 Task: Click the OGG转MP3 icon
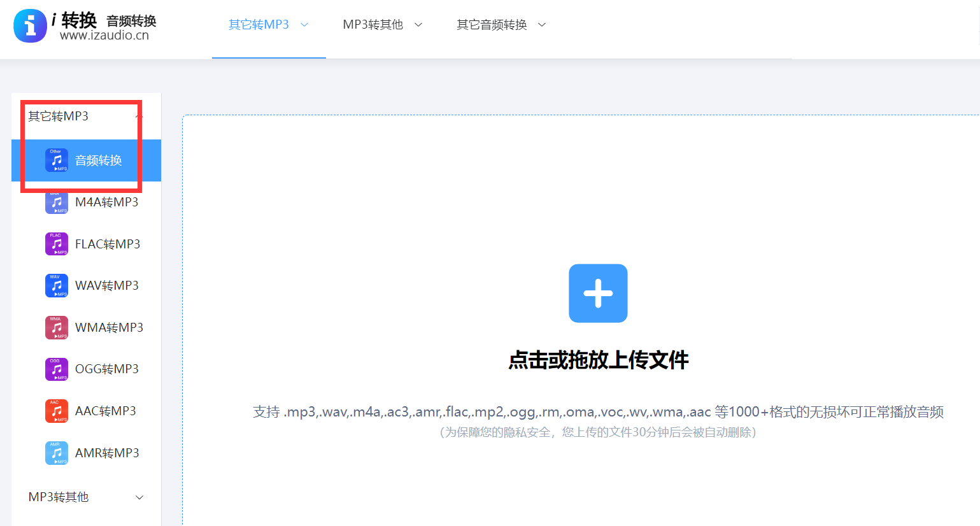56,369
